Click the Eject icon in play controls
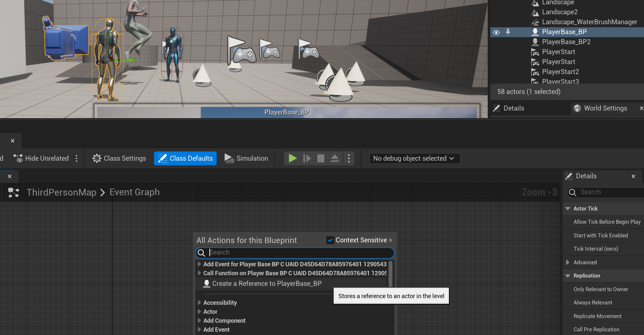 point(334,158)
